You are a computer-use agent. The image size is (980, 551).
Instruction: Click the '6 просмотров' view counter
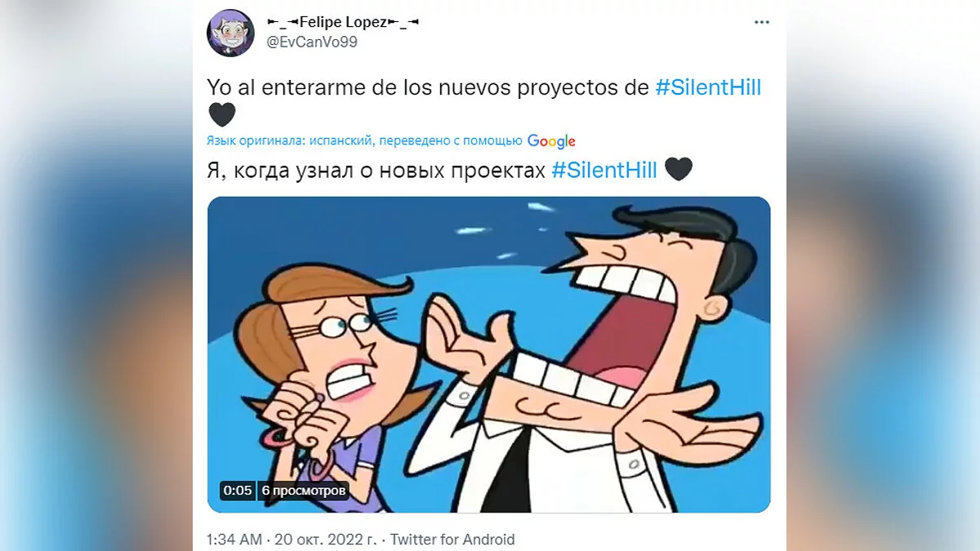(x=305, y=491)
